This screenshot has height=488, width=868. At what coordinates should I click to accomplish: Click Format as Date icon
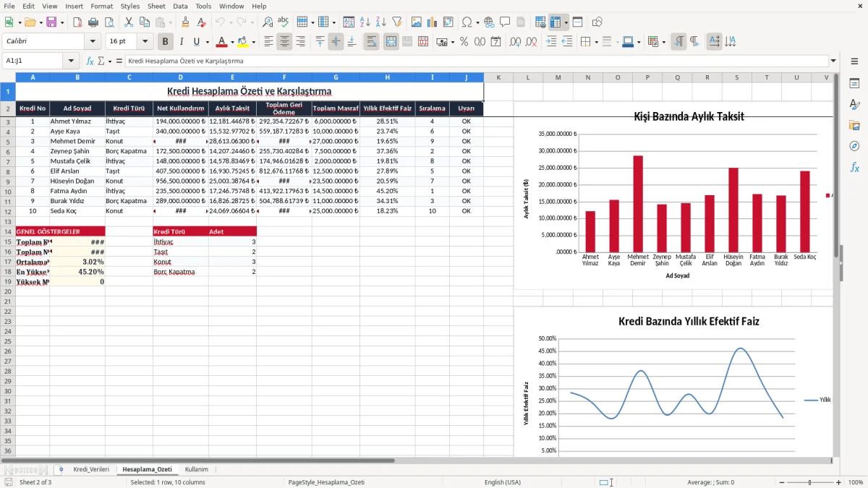pos(495,42)
